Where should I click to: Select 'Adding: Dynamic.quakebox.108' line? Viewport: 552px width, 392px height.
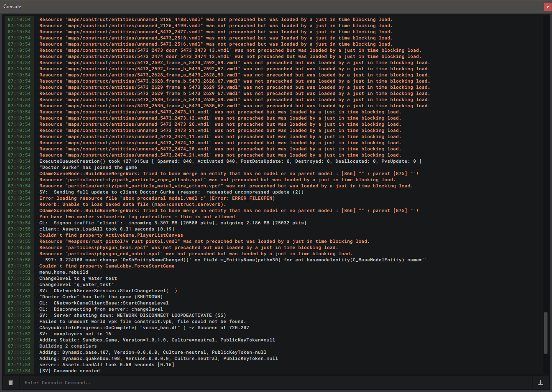pyautogui.click(x=159, y=358)
